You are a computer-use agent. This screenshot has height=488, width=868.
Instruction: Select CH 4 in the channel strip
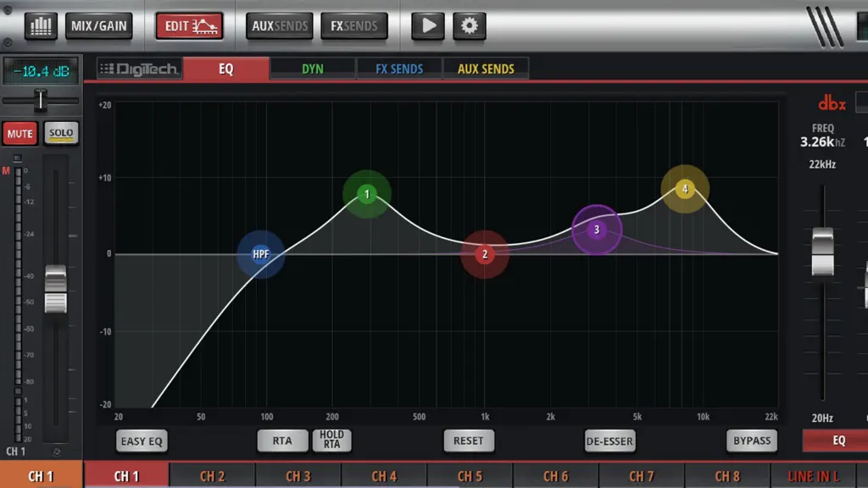point(384,476)
